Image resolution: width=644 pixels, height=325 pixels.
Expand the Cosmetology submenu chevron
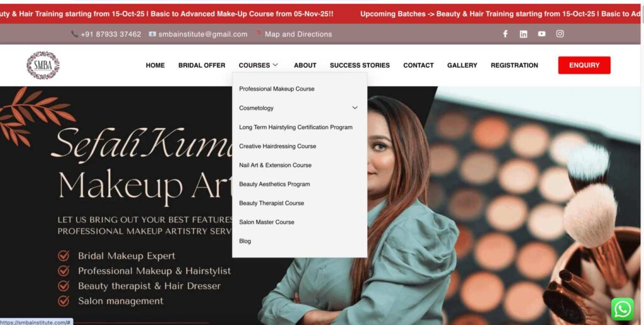(355, 108)
